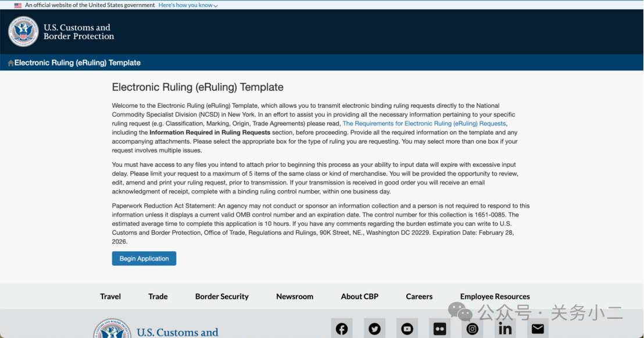Open CBP YouTube channel icon

tap(407, 329)
